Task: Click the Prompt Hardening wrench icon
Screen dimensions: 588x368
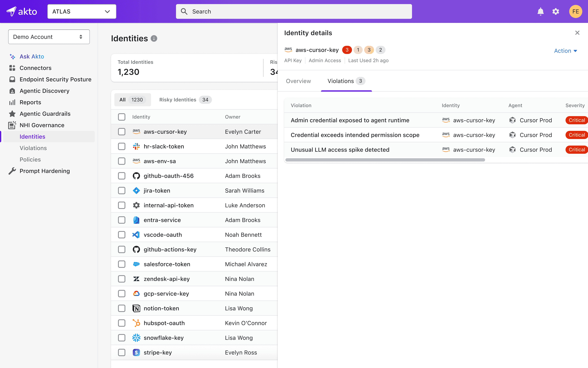Action: pos(12,171)
